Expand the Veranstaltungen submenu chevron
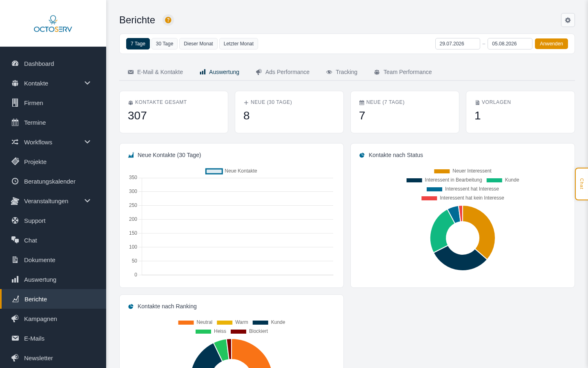The image size is (588, 368). [x=87, y=201]
